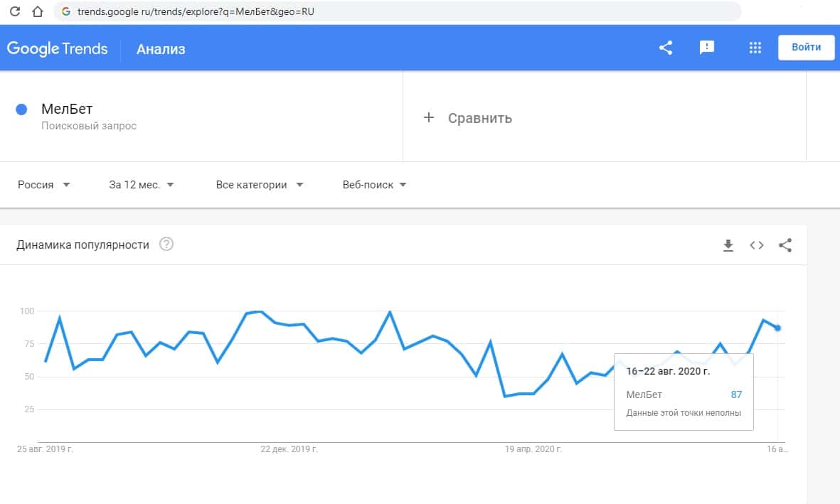Download the popularity chart as CSV
Screen dimensions: 840x504
click(x=728, y=245)
